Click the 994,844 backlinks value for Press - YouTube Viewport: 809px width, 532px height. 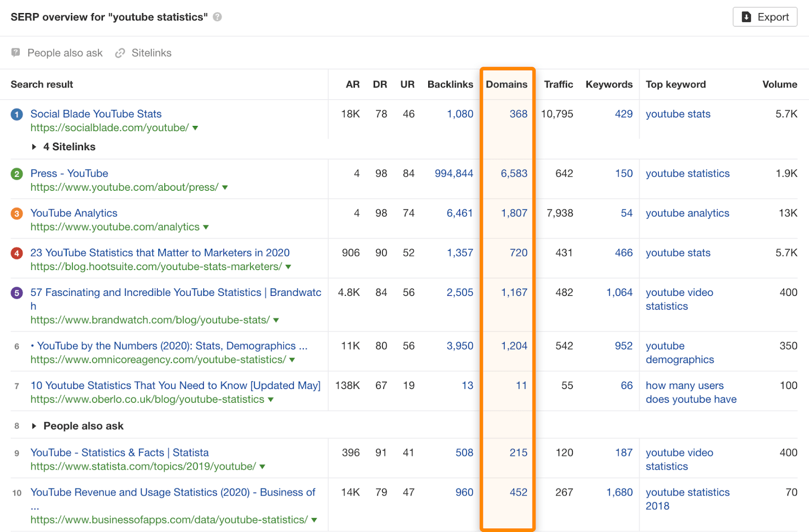(454, 173)
